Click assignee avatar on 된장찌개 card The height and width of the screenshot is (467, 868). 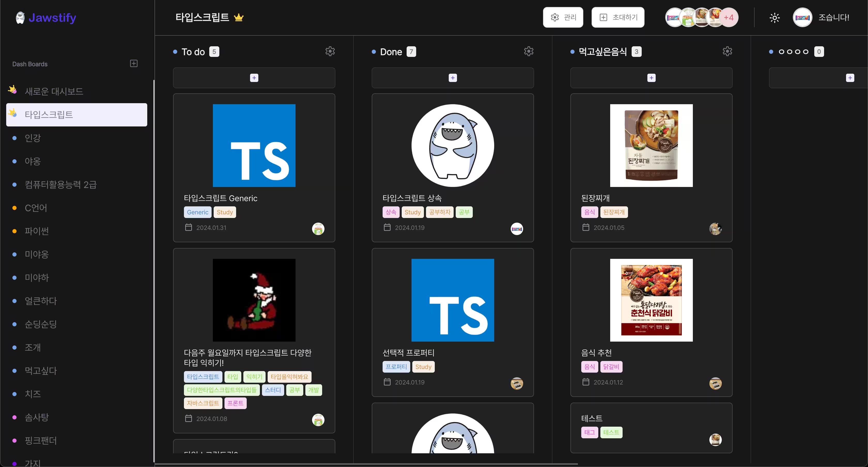715,229
